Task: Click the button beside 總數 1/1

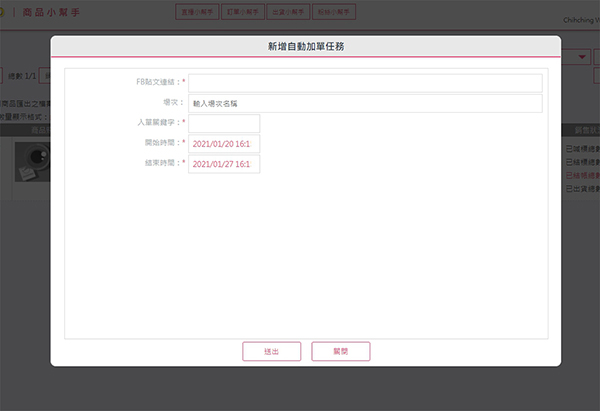Action: tap(45, 76)
